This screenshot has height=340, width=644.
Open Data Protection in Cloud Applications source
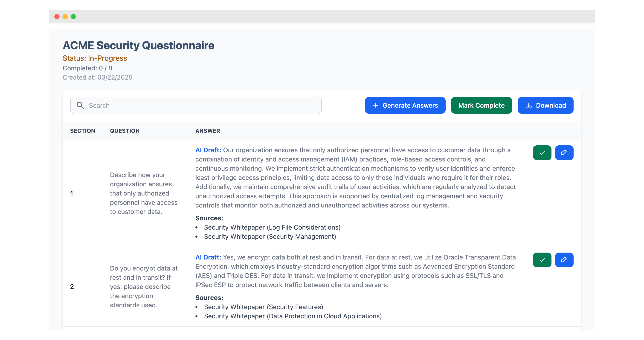click(293, 316)
